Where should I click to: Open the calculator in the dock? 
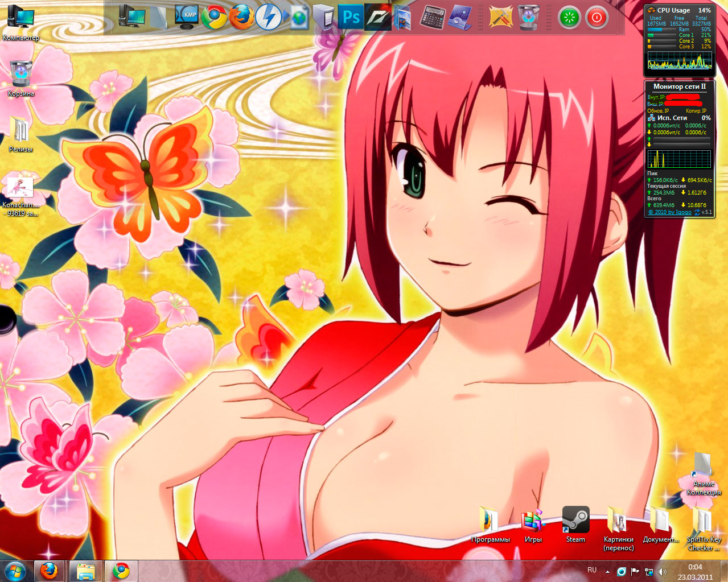(x=432, y=18)
